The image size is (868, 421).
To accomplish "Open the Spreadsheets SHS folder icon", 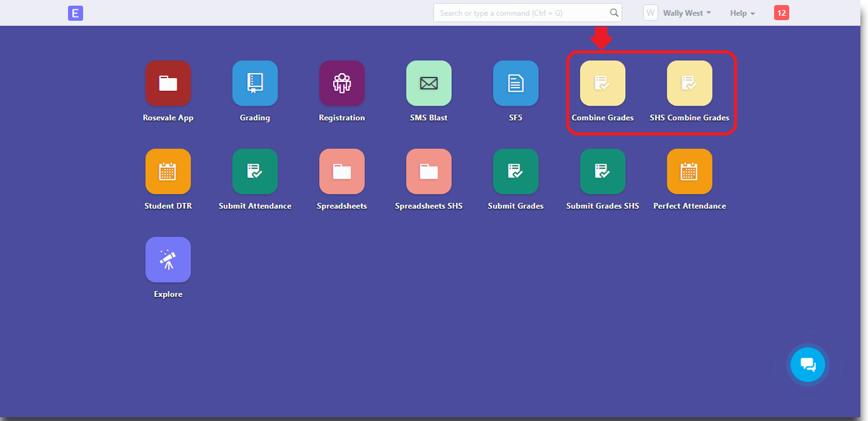I will 429,172.
